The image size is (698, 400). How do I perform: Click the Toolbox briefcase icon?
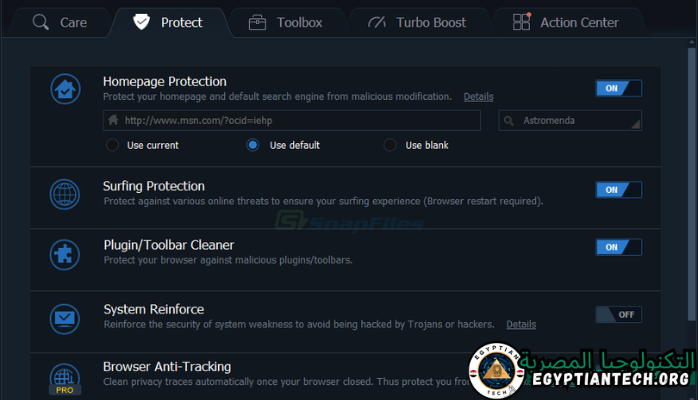tap(257, 22)
